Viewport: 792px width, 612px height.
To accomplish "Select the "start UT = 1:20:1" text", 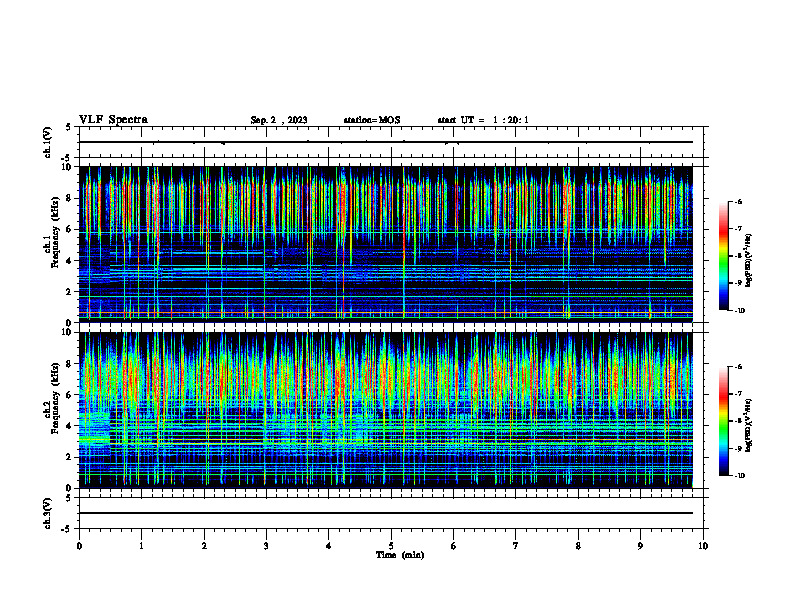I will [x=483, y=120].
